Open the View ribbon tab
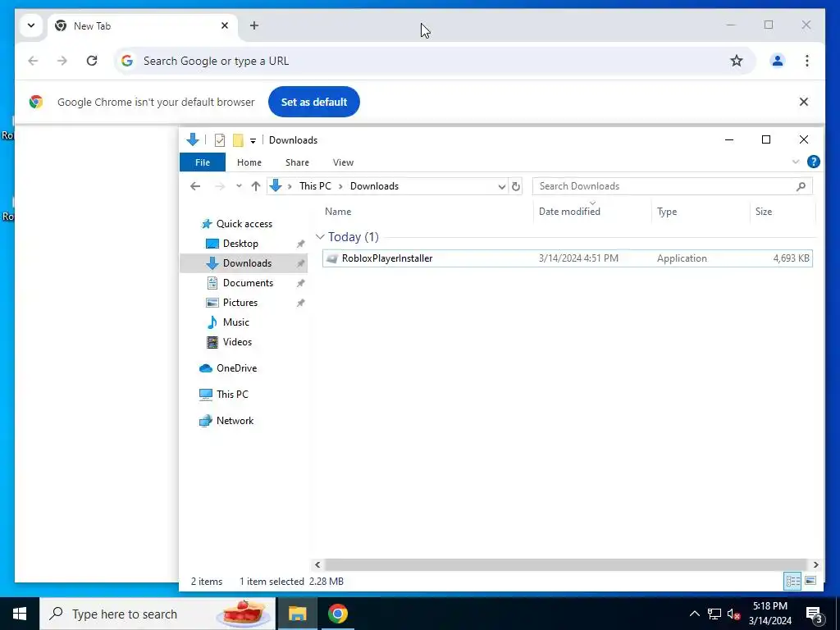Screen dimensions: 840x630 point(343,162)
